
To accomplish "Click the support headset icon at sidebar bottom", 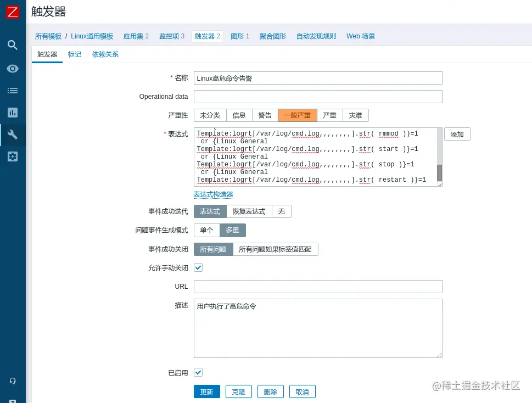I will [12, 380].
